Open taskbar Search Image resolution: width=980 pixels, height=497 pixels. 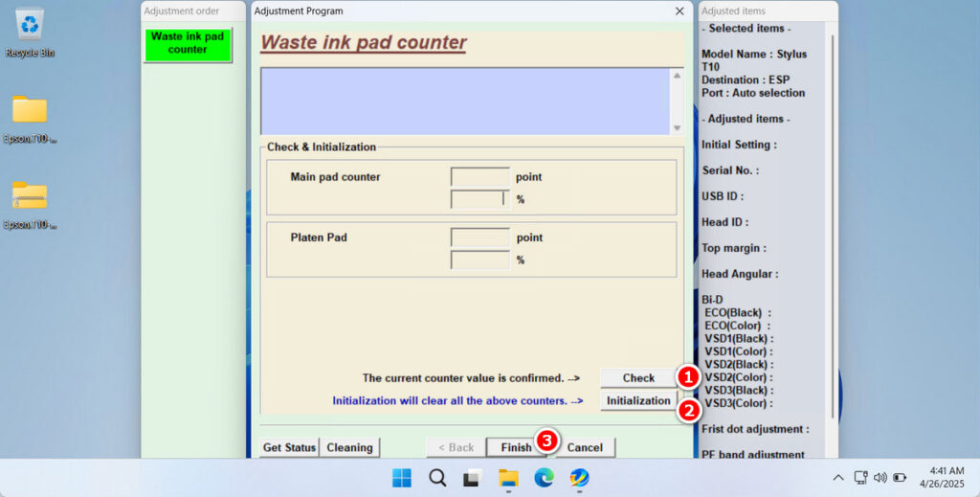pos(437,478)
